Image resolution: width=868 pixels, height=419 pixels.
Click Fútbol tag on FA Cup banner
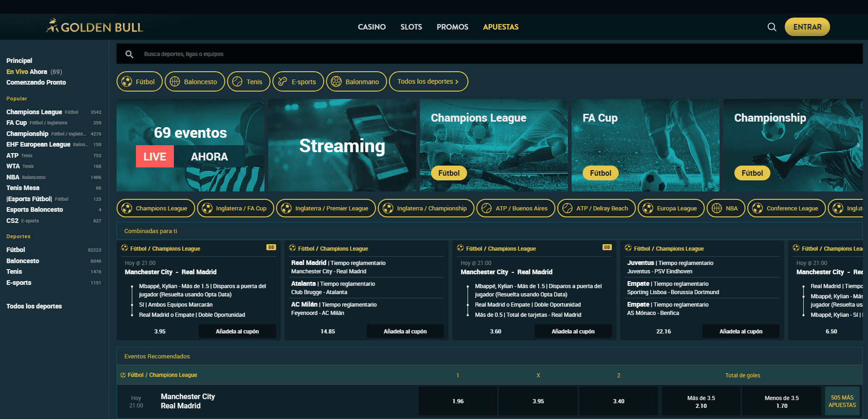pos(600,173)
